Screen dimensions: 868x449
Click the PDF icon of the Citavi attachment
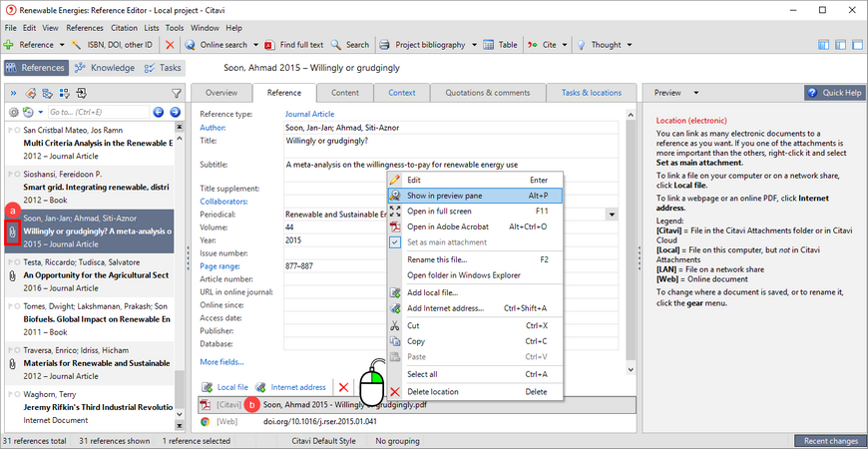(x=206, y=405)
